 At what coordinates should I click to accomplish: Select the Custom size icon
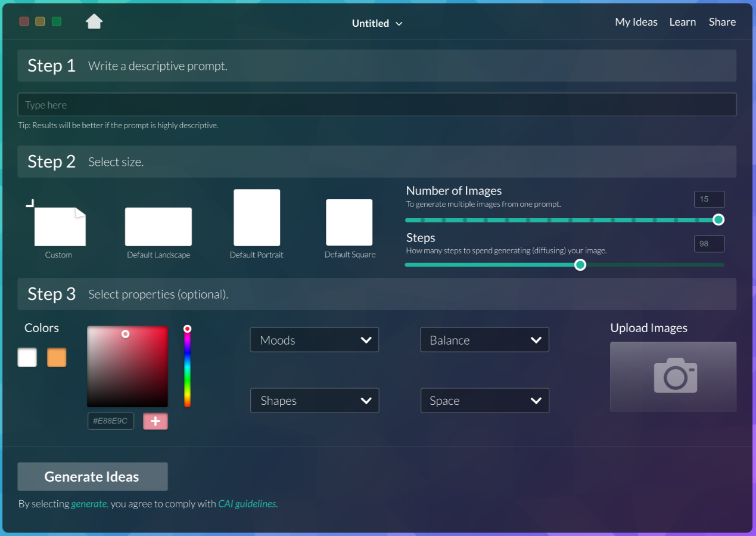[x=60, y=227]
